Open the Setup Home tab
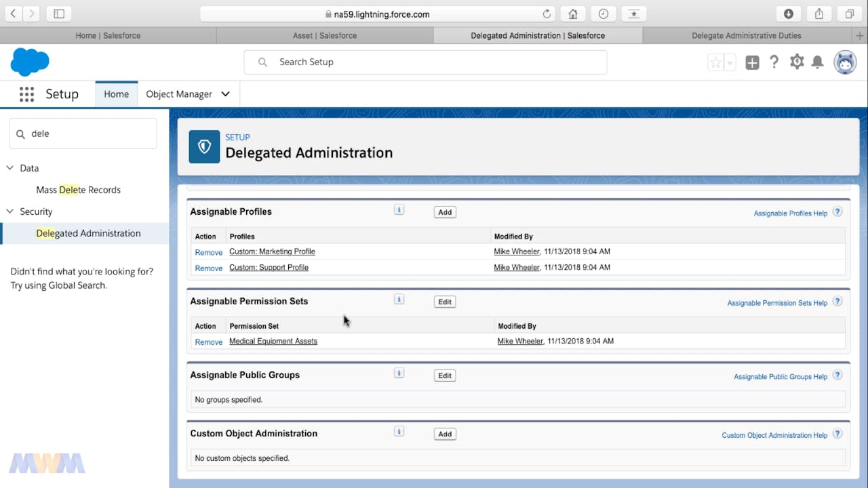The height and width of the screenshot is (488, 868). (x=117, y=94)
